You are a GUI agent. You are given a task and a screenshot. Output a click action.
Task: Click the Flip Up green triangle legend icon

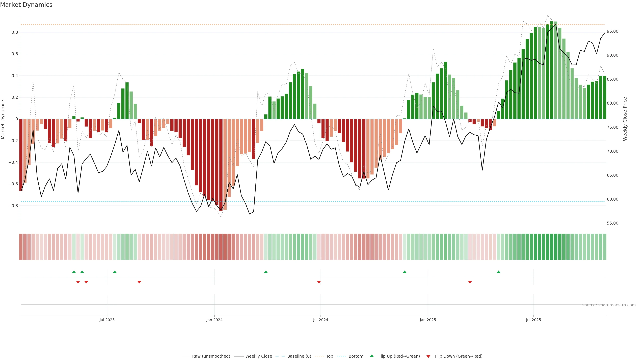point(372,356)
